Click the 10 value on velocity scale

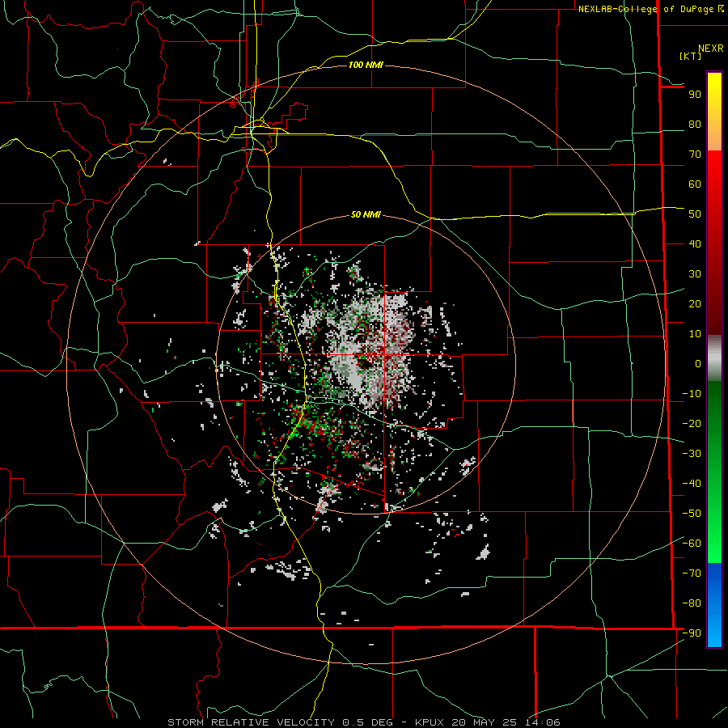pyautogui.click(x=695, y=334)
